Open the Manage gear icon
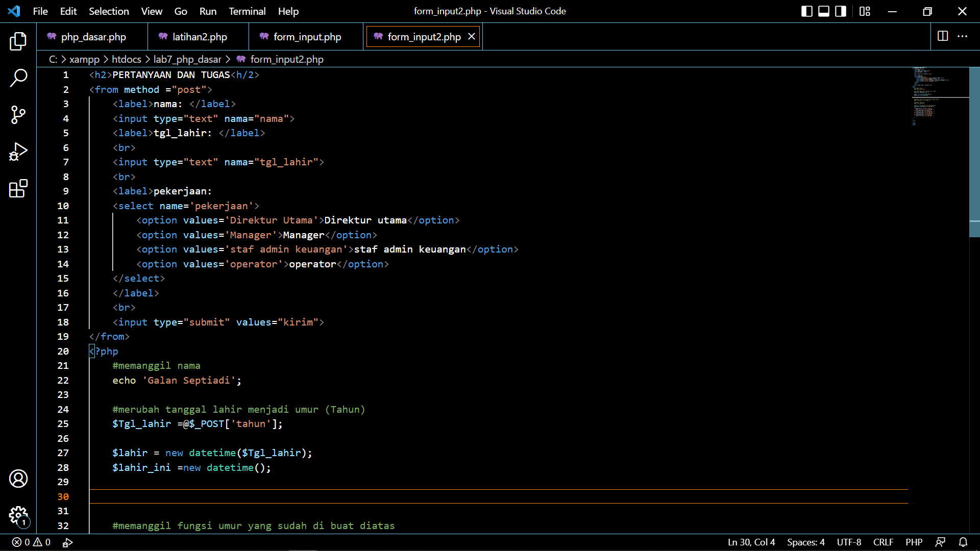 (x=18, y=516)
